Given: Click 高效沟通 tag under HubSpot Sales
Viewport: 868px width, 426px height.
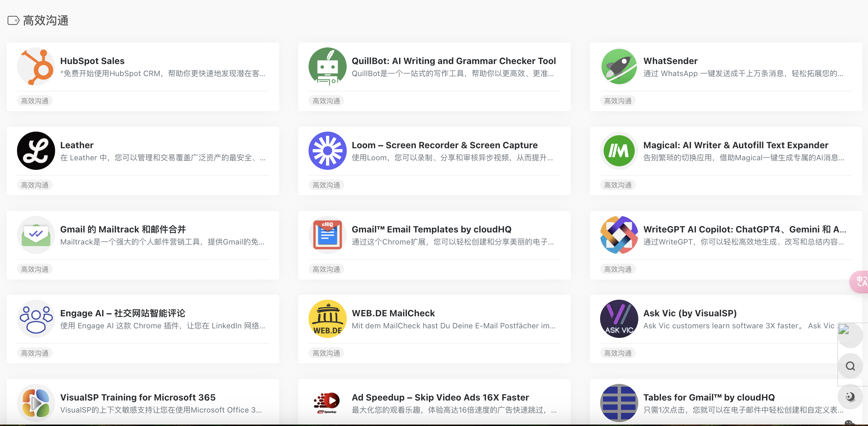Looking at the screenshot, I should [35, 101].
